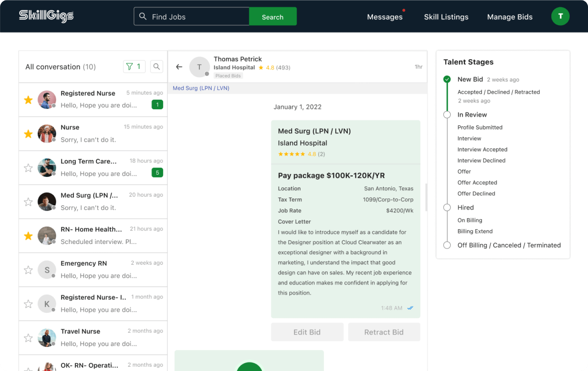This screenshot has width=588, height=371.
Task: Click Thomas Petrick's gray T avatar
Action: pyautogui.click(x=199, y=67)
